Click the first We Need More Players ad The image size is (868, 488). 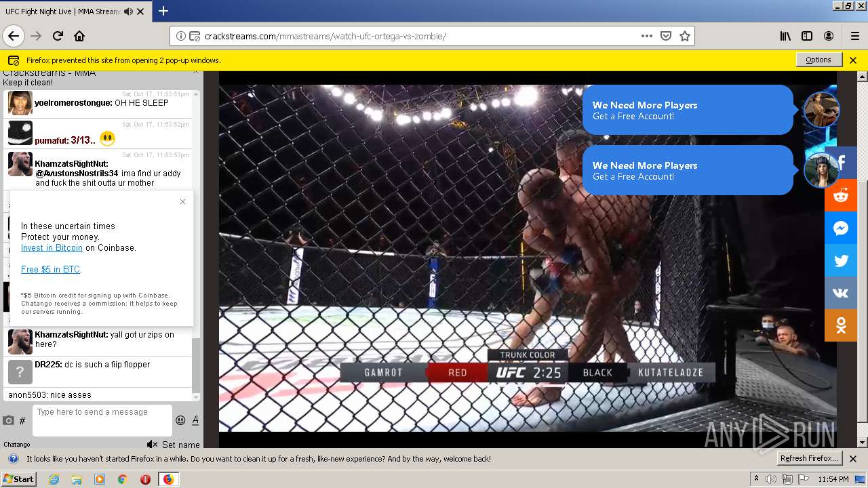coord(688,110)
